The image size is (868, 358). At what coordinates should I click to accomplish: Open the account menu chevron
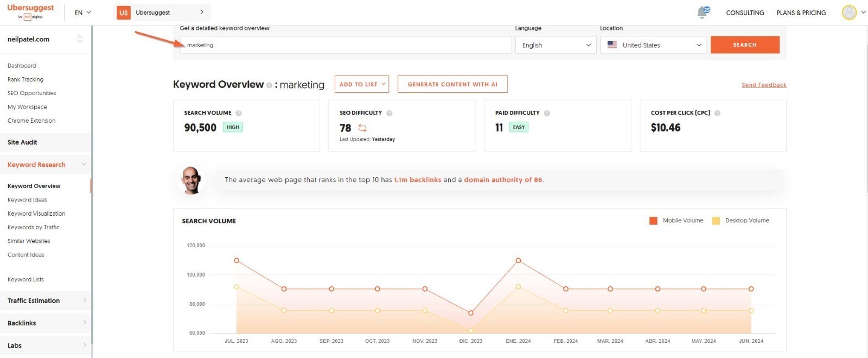(x=863, y=12)
